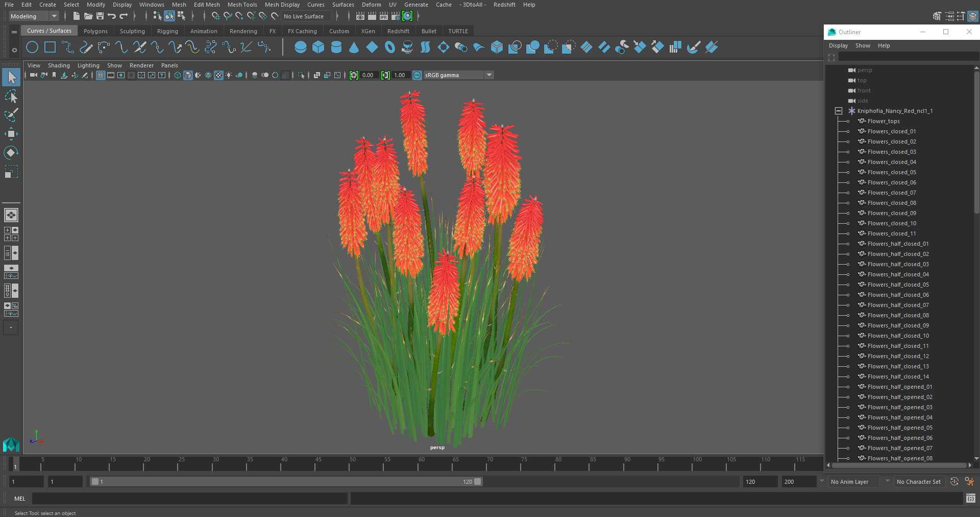Select Flower_tops in the Outliner
The image size is (980, 517).
pos(884,121)
